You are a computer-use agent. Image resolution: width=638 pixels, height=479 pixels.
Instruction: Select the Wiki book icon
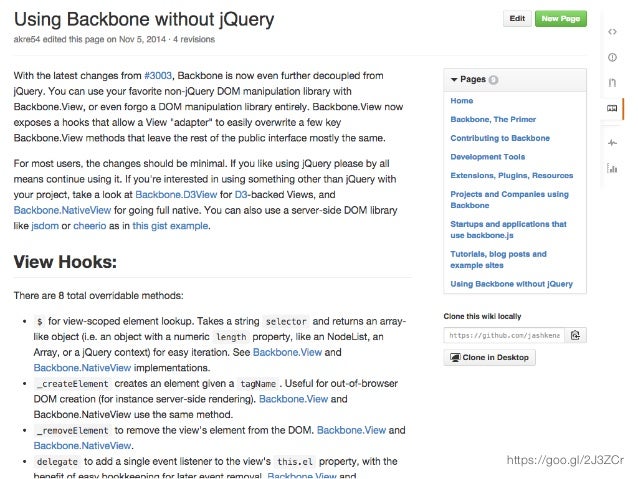612,107
